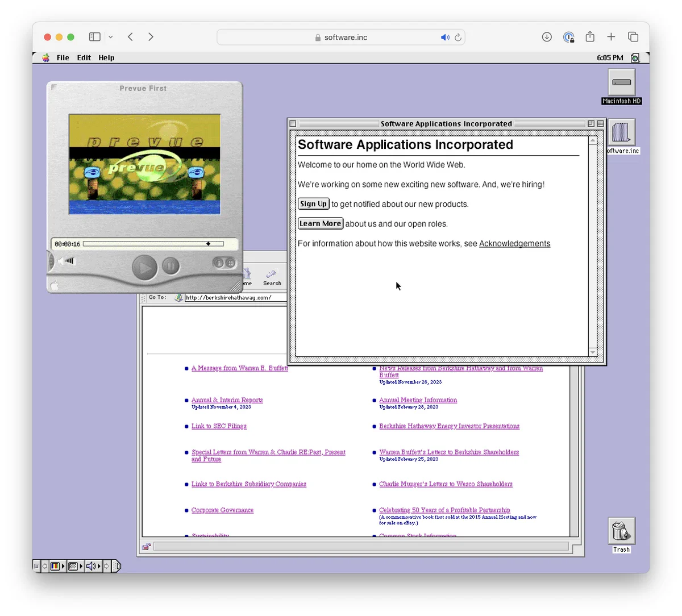Click the Safari address bar showing software.inc

pyautogui.click(x=341, y=38)
